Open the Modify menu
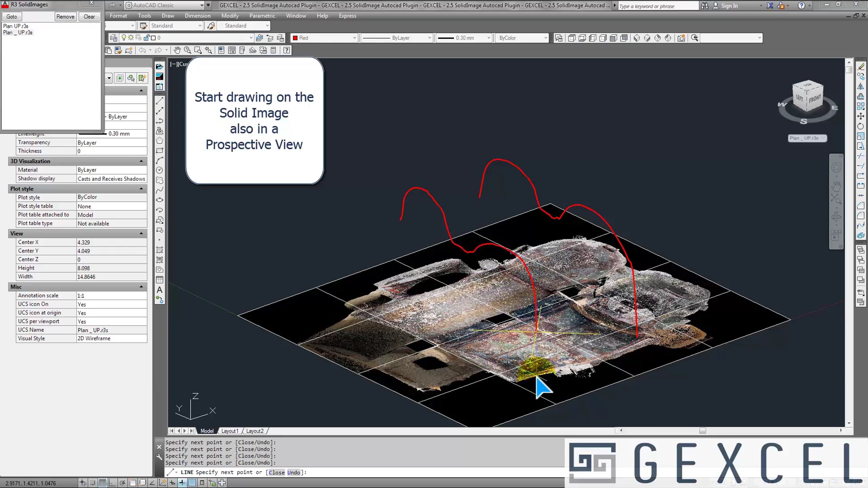 230,16
